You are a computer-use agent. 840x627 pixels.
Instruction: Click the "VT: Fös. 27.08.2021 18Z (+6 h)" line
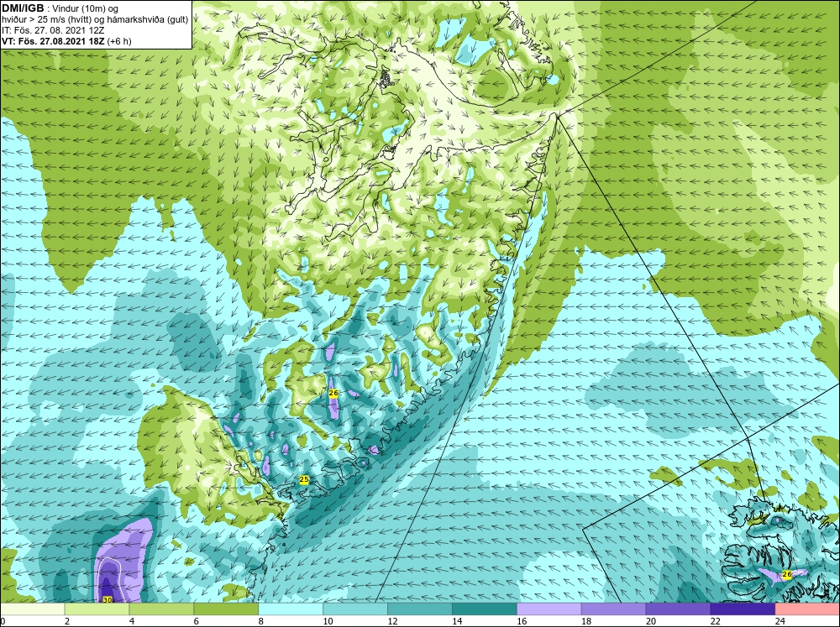click(66, 41)
